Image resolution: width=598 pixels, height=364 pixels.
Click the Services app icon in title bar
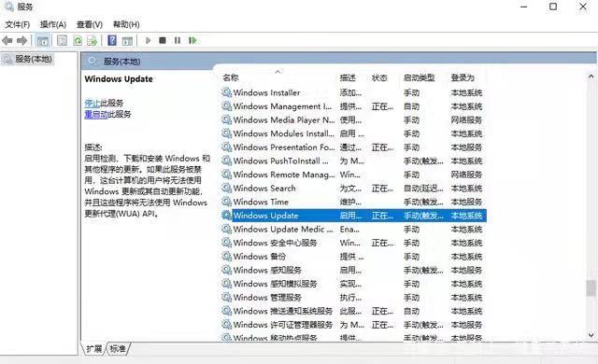[9, 7]
